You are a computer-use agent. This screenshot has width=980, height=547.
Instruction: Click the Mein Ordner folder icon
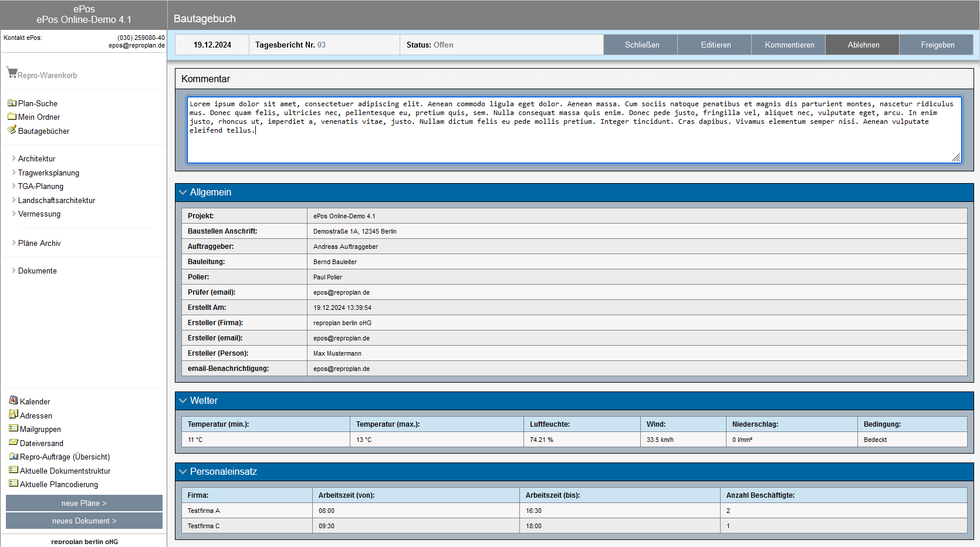12,116
